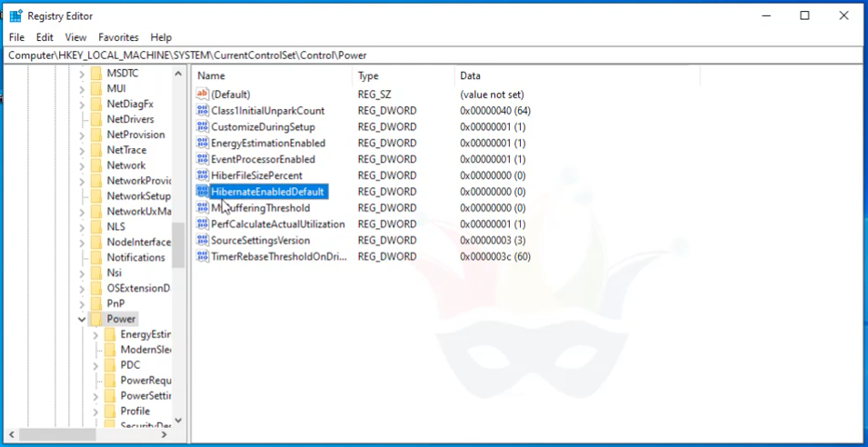Click the (Default) string value icon
868x447 pixels.
tap(203, 94)
